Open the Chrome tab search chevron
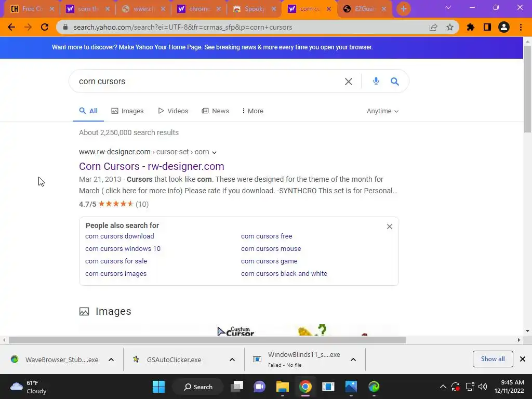This screenshot has height=399, width=532. point(448,7)
